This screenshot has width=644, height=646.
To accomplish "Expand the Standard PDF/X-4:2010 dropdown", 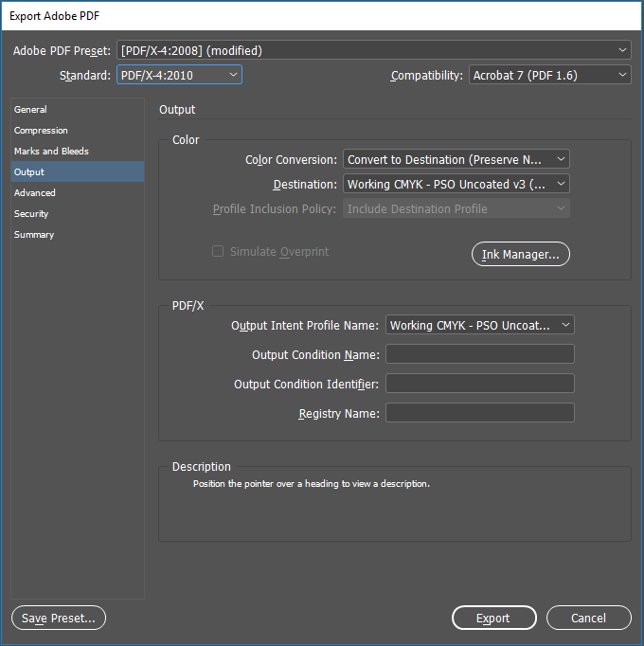I will (x=179, y=75).
